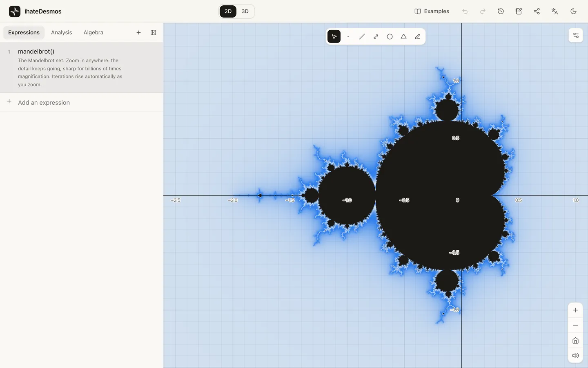Viewport: 588px width, 368px height.
Task: Reset view with the home button
Action: 575,341
